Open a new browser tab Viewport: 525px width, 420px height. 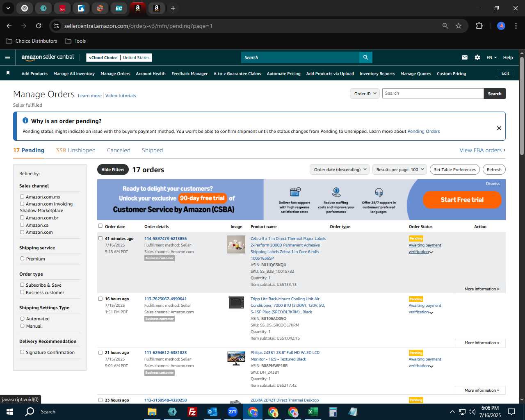[x=173, y=8]
